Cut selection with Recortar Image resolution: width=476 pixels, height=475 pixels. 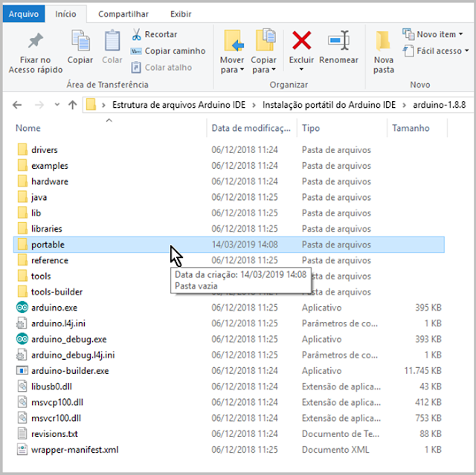pos(154,34)
